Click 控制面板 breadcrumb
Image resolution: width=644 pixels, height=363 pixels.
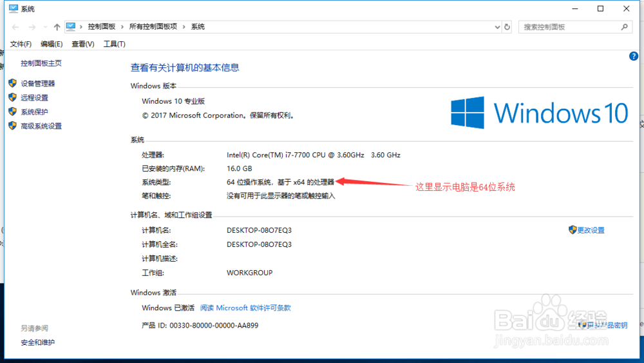(x=102, y=26)
